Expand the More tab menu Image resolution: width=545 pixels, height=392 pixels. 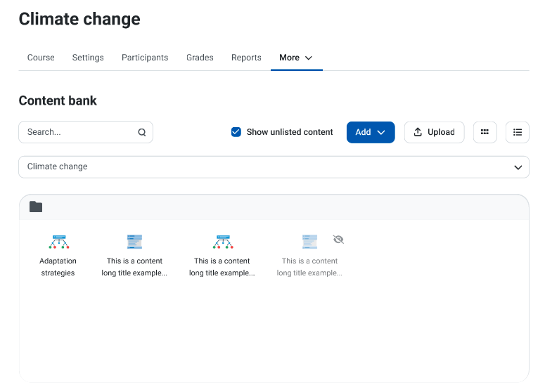click(x=296, y=58)
